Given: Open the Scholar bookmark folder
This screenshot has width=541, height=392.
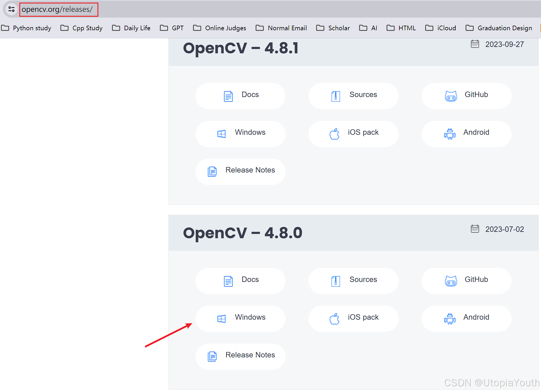Looking at the screenshot, I should [x=333, y=28].
